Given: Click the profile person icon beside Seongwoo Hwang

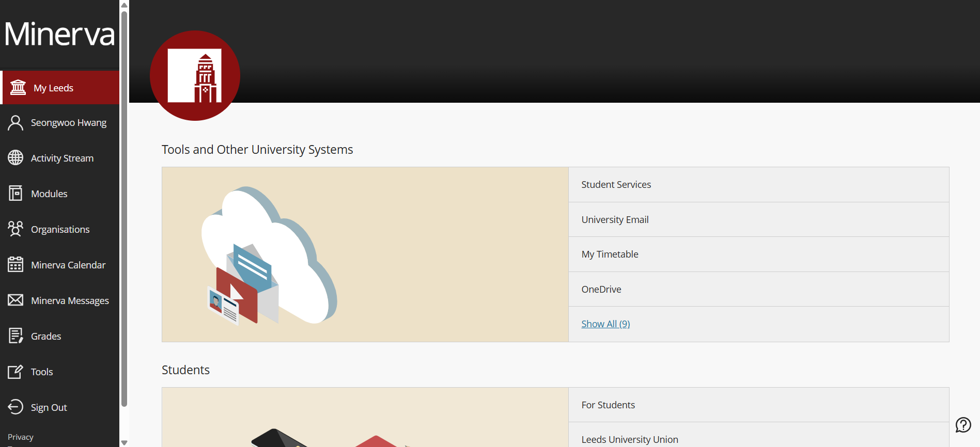Looking at the screenshot, I should coord(15,123).
